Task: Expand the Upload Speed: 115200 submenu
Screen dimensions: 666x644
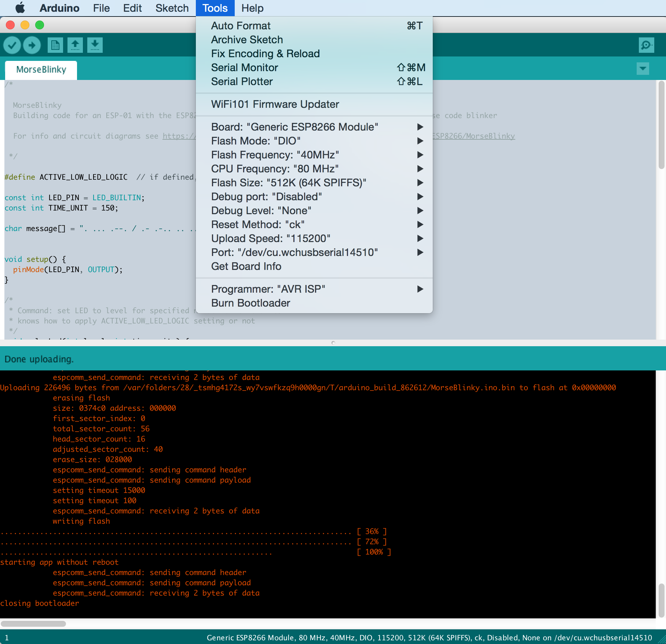Action: click(314, 238)
